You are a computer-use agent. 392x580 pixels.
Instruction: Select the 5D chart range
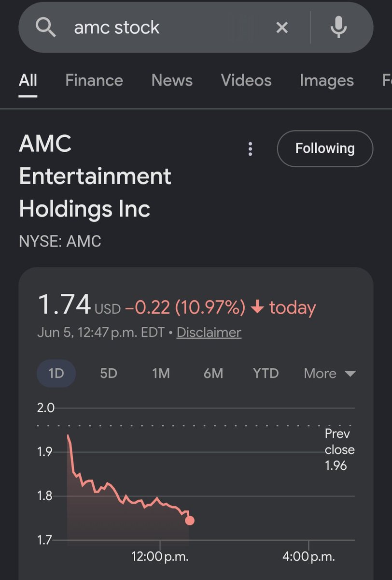point(109,374)
